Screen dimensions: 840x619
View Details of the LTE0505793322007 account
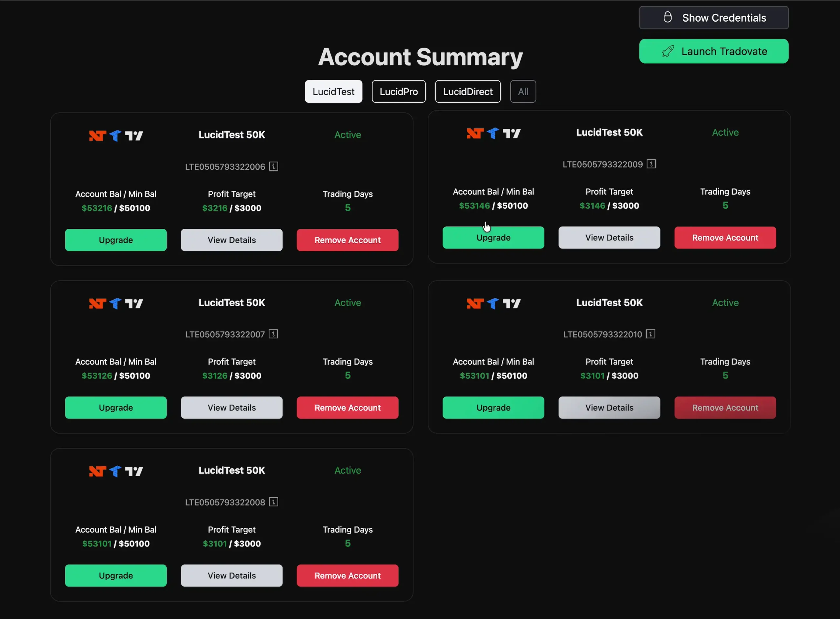coord(231,407)
